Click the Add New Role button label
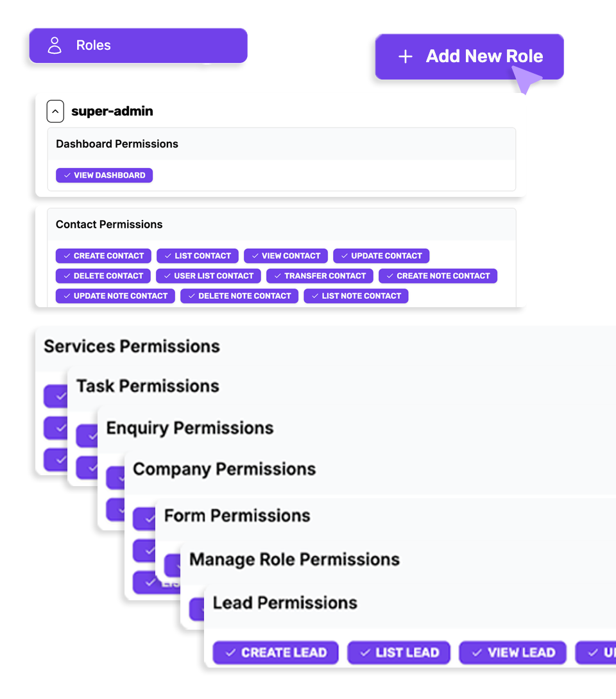This screenshot has width=616, height=699. [484, 56]
